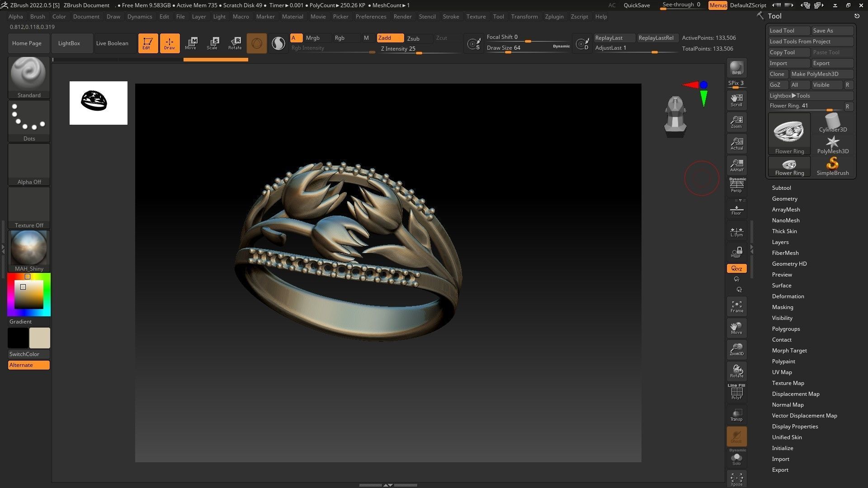Toggle Ghost transparency
The height and width of the screenshot is (488, 868).
pos(736,436)
